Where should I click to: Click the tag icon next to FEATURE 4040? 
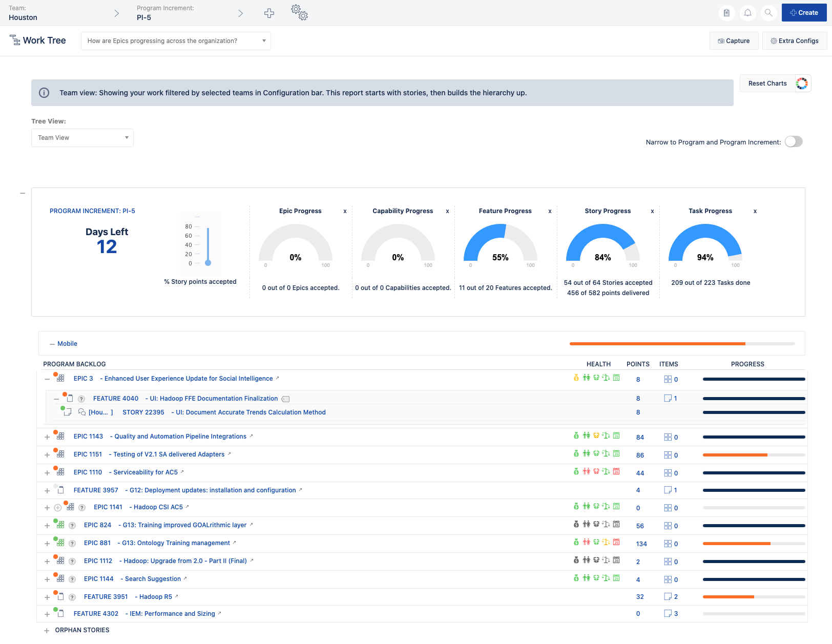(286, 399)
